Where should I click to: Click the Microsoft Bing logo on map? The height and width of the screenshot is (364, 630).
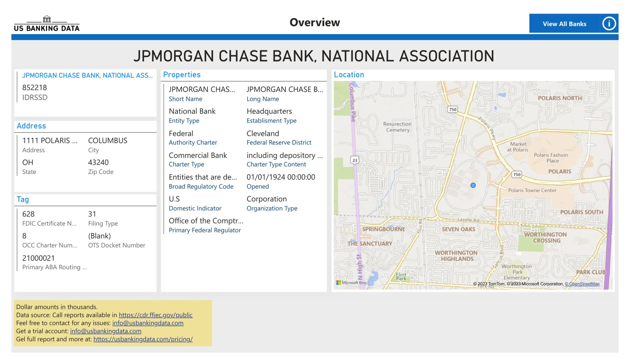(x=351, y=283)
